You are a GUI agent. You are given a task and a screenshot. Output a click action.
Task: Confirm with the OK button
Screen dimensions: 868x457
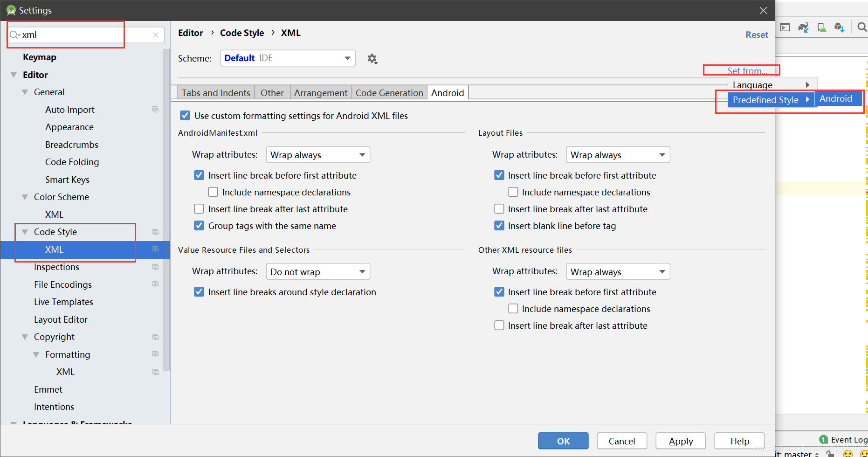pyautogui.click(x=563, y=441)
